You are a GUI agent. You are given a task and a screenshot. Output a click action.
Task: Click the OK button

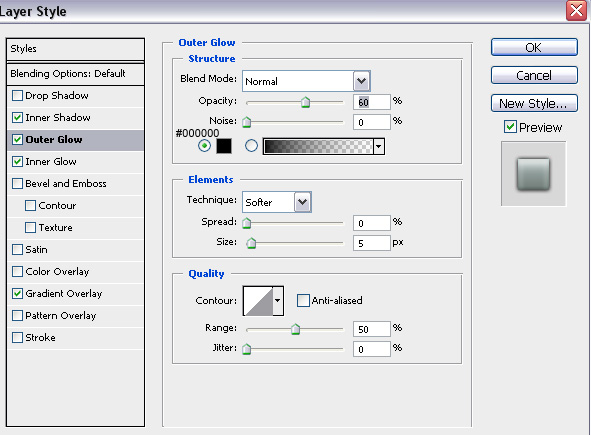point(534,47)
